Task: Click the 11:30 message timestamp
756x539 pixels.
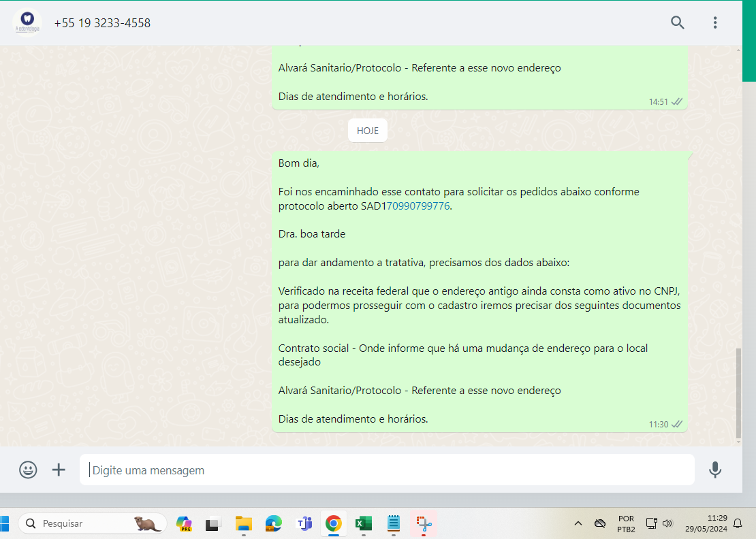Action: point(658,425)
